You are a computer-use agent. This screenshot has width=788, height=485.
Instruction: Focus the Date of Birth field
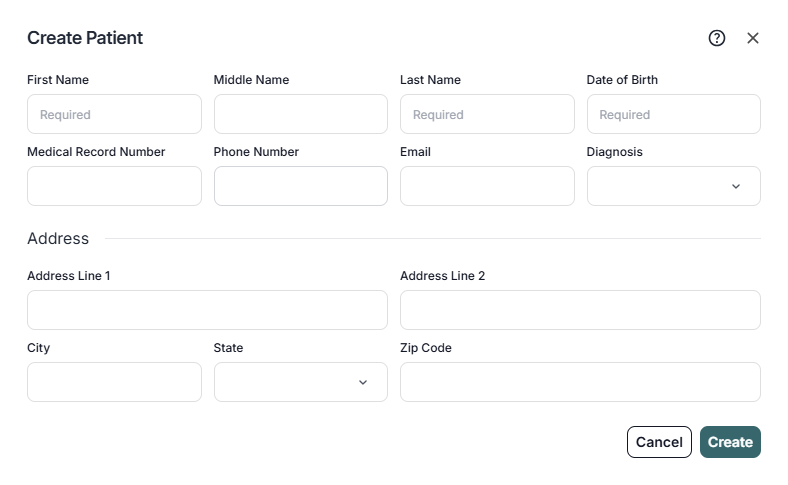673,114
